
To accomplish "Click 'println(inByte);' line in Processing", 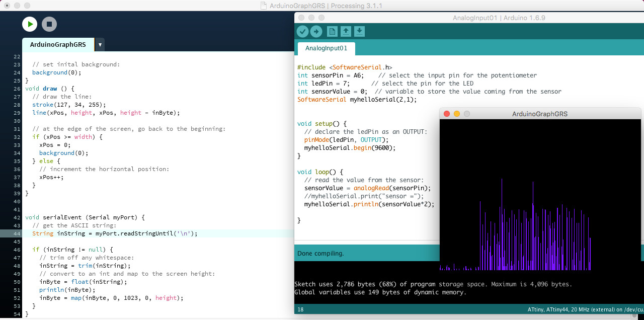I will 67,290.
